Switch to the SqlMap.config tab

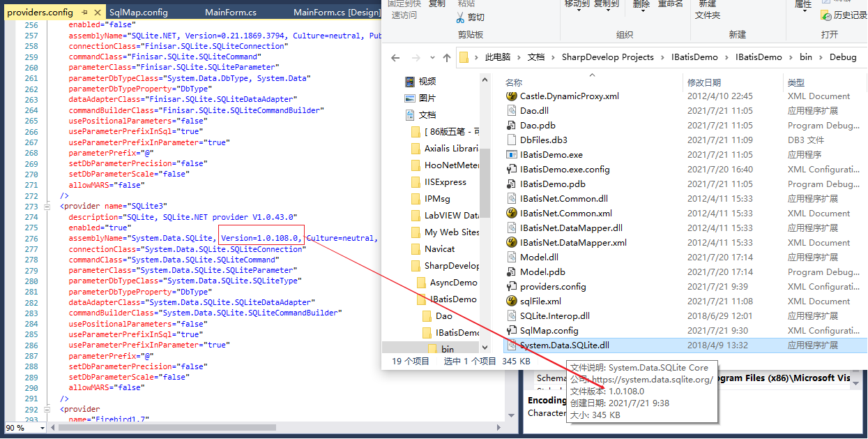pos(139,13)
